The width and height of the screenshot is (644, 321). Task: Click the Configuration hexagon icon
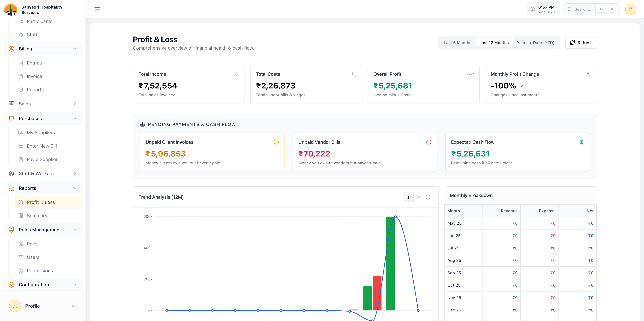click(12, 284)
